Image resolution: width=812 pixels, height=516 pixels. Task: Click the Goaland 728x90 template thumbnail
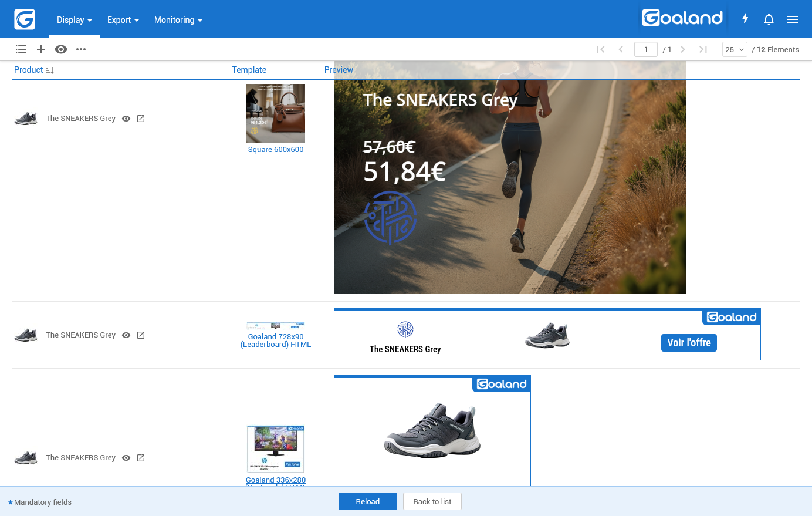(x=276, y=326)
